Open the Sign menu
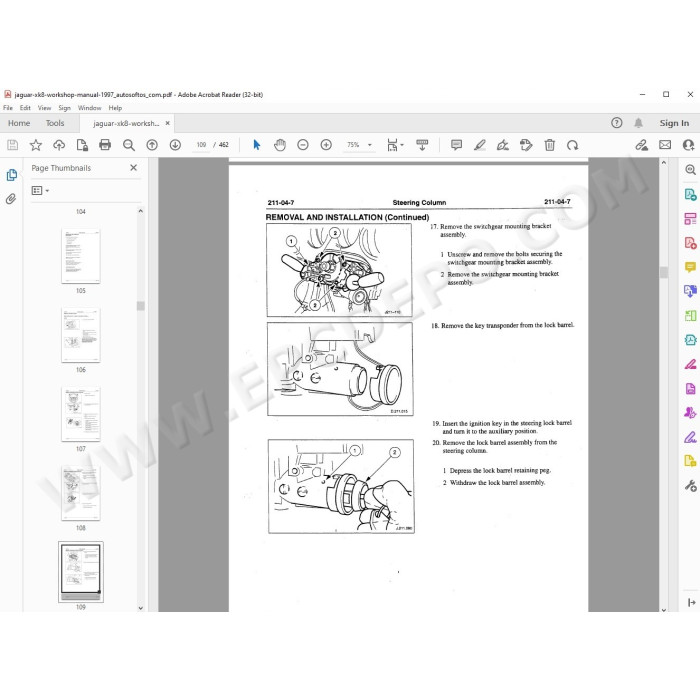 (64, 108)
